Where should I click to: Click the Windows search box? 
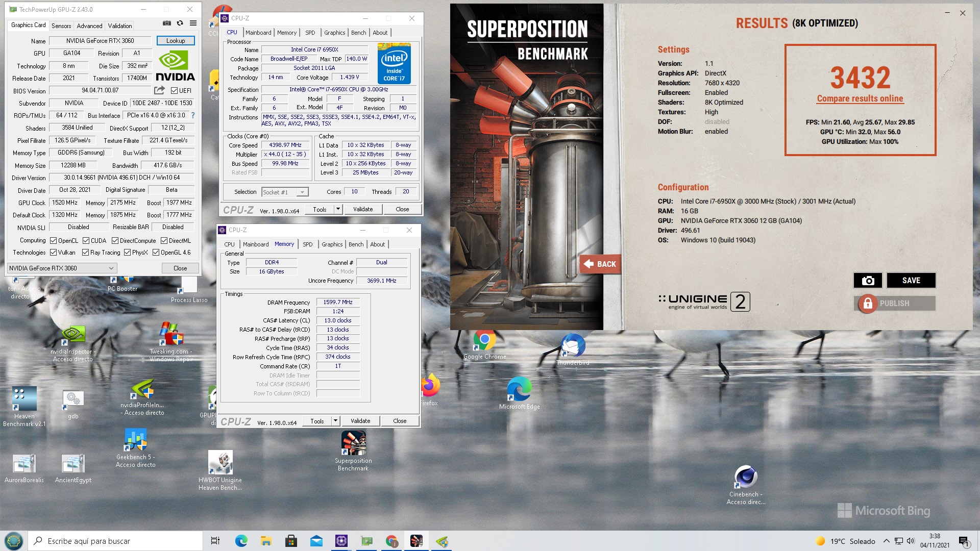click(x=115, y=541)
